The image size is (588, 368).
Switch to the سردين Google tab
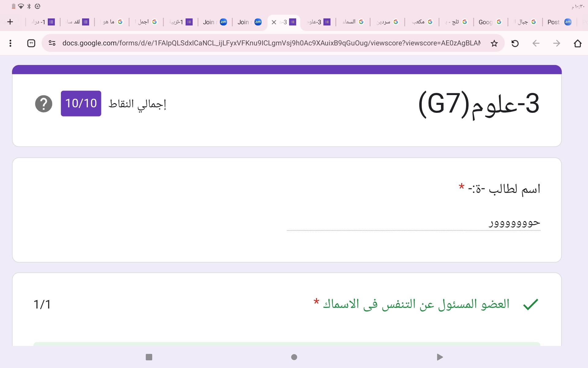click(387, 22)
